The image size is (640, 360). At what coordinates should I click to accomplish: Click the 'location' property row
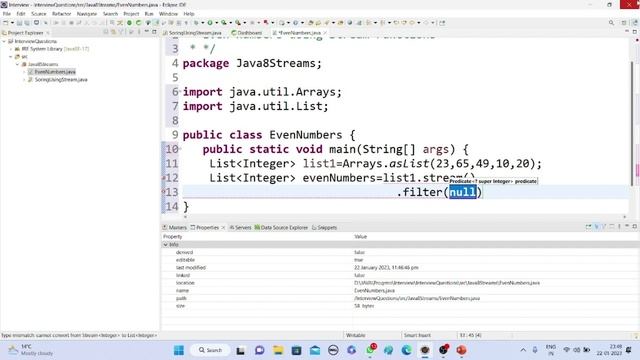[400, 283]
